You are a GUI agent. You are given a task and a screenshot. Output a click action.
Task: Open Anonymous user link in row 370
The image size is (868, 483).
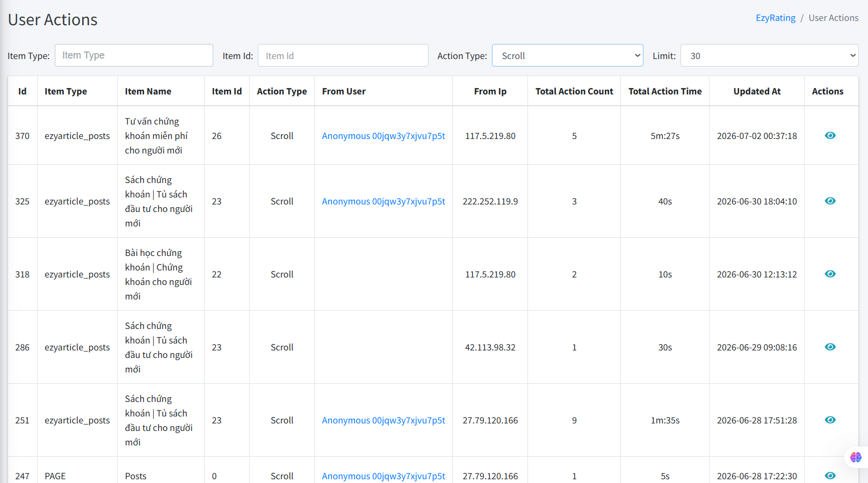click(384, 136)
